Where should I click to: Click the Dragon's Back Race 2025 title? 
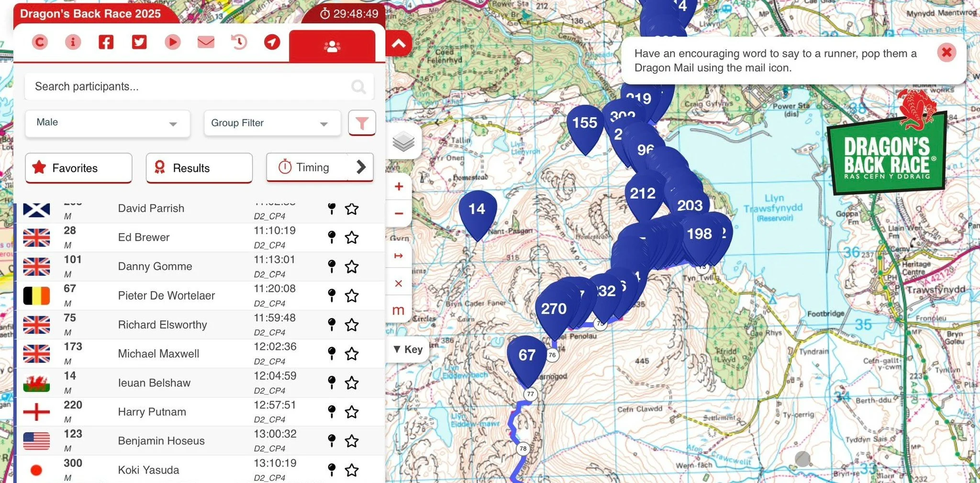[x=90, y=14]
